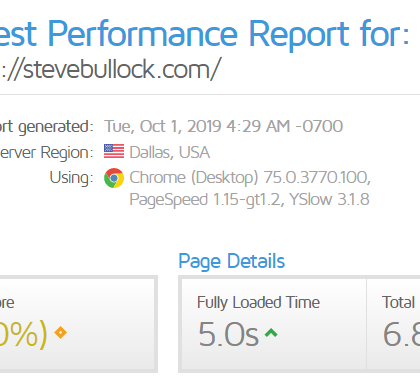Click the Fully Loaded Time label
Image resolution: width=420 pixels, height=387 pixels.
coord(258,303)
